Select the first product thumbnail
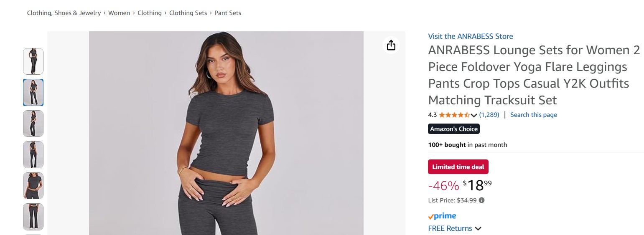The height and width of the screenshot is (235, 644). [x=33, y=61]
